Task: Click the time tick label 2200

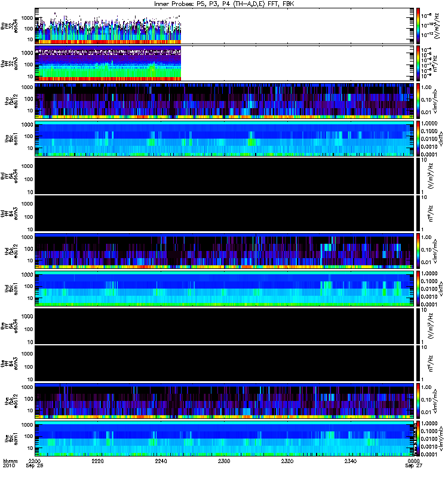Action: coord(35,461)
